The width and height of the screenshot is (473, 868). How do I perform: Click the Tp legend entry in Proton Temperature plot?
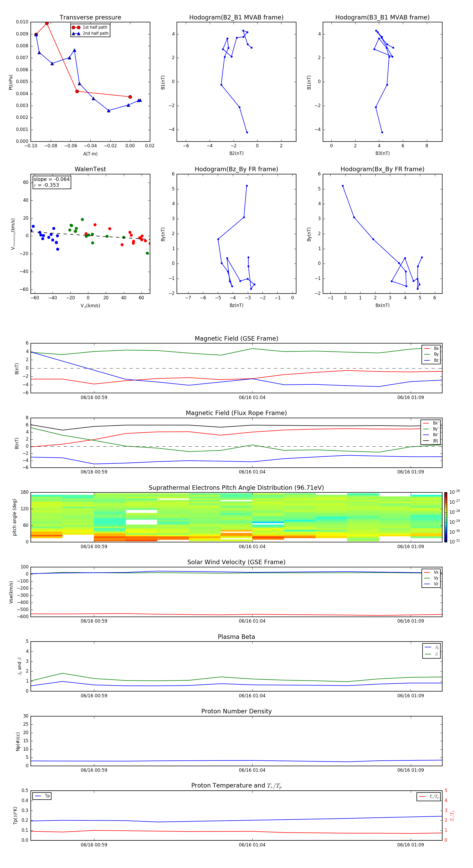(42, 796)
